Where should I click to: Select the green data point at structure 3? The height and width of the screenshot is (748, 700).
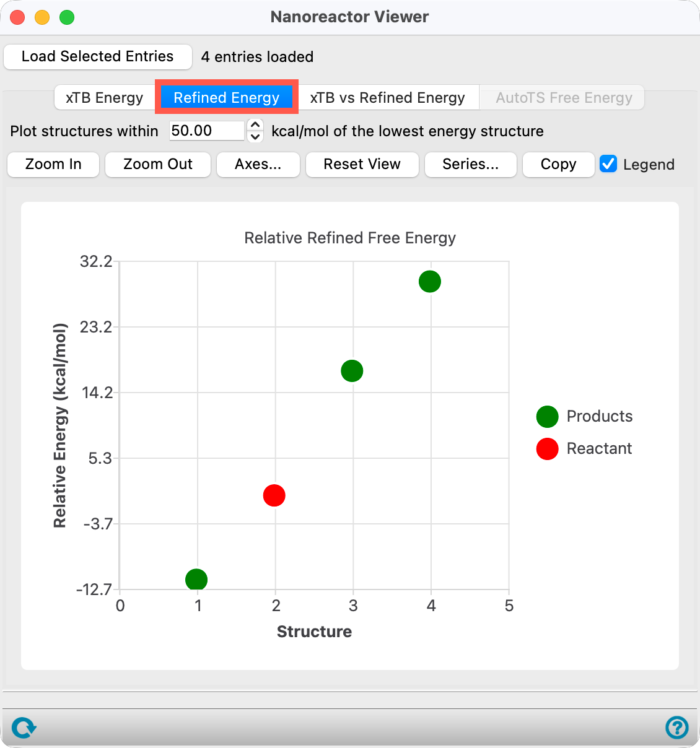(352, 371)
